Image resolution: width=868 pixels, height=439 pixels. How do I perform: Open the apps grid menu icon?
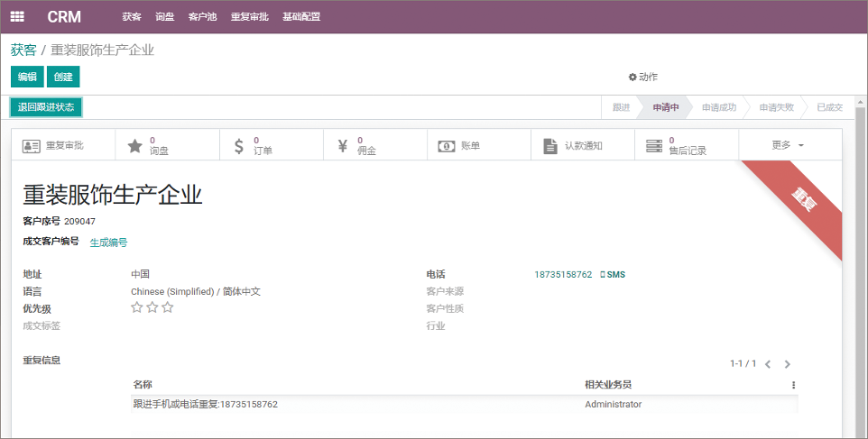pos(17,16)
